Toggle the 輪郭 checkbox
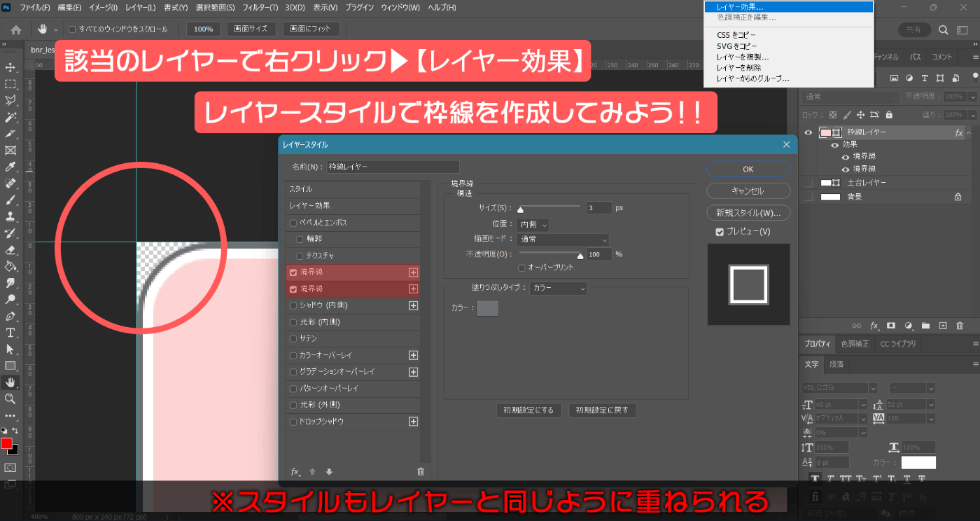The height and width of the screenshot is (521, 980). click(x=300, y=239)
